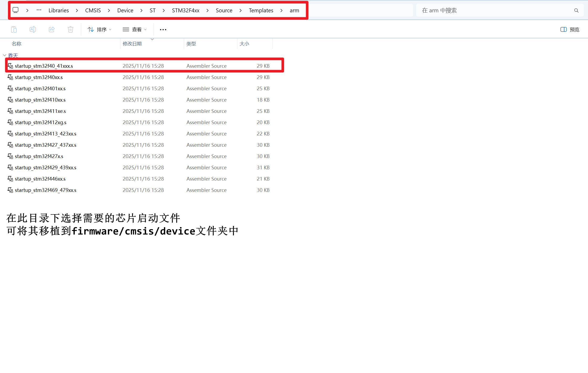Viewport: 588px width, 373px height.
Task: Collapse the Yesterday file group
Action: click(4, 55)
